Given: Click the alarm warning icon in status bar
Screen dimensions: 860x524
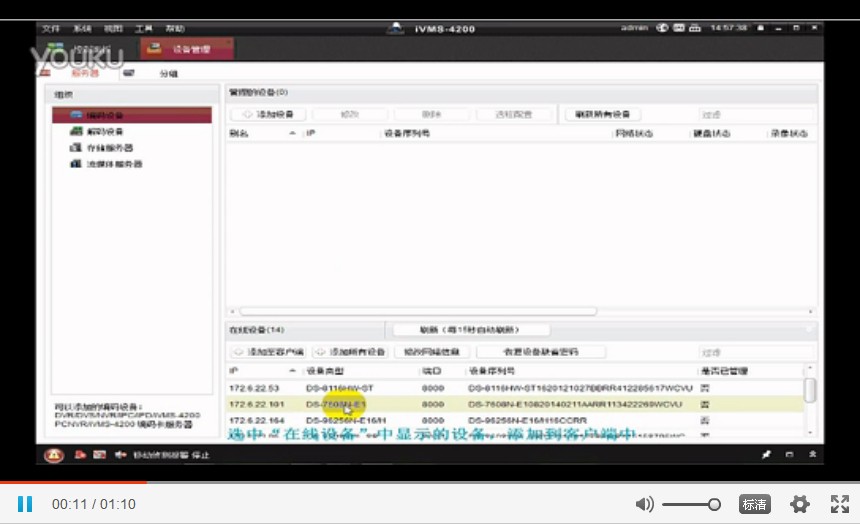Looking at the screenshot, I should [x=54, y=455].
